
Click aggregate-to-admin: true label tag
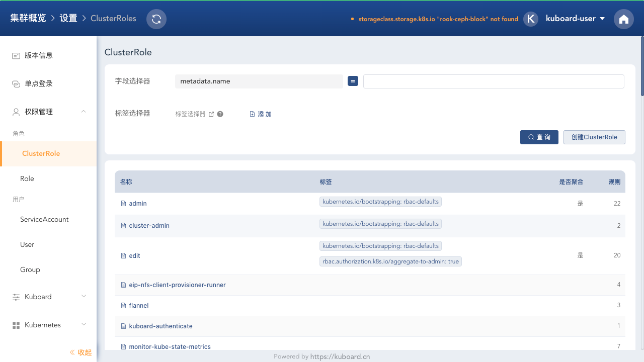[390, 261]
